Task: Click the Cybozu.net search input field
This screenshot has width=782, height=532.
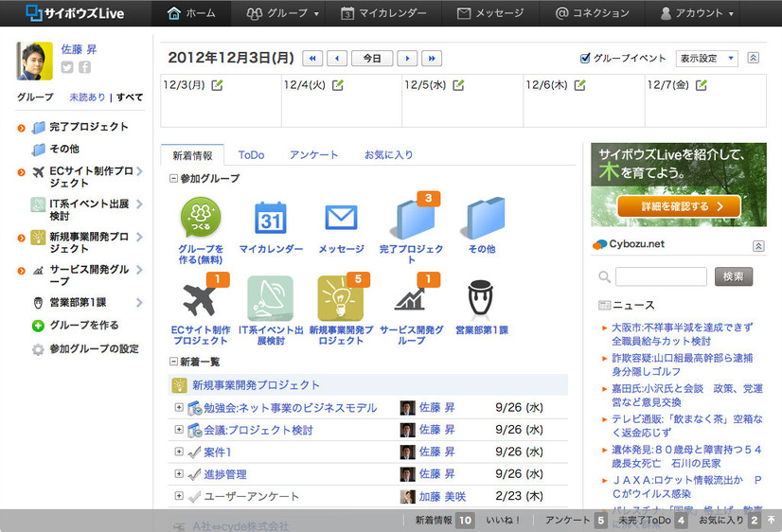Action: click(662, 276)
